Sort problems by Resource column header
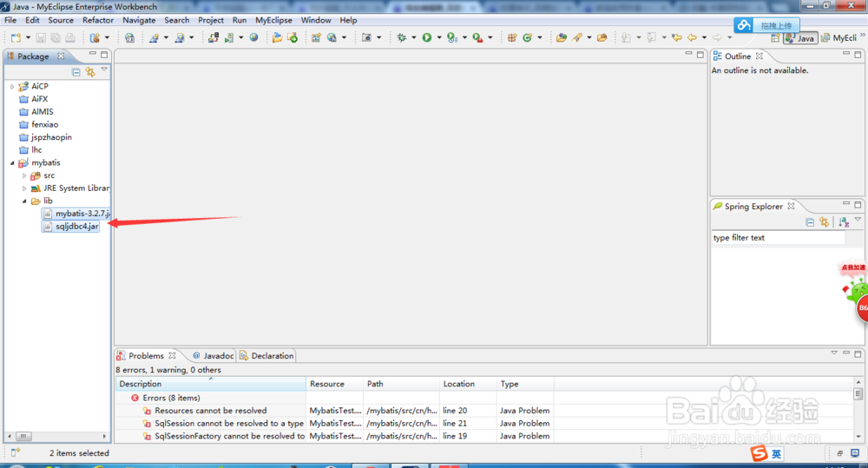Image resolution: width=868 pixels, height=468 pixels. [334, 384]
